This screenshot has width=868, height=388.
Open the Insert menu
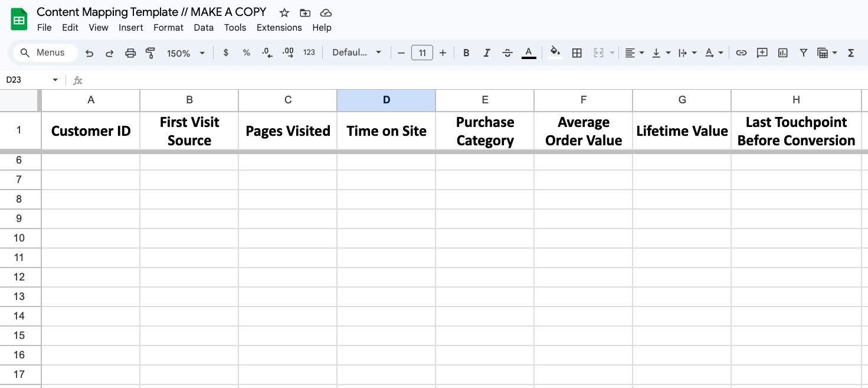coord(131,27)
